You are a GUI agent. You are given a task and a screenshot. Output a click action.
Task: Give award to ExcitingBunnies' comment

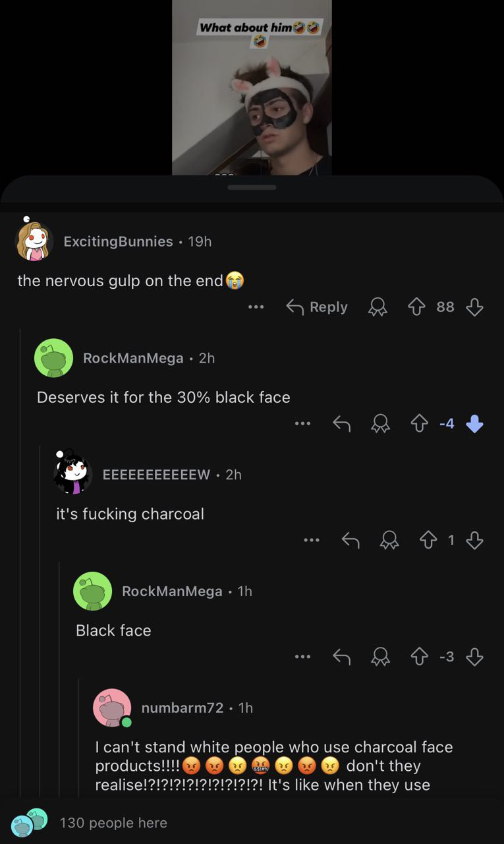(x=378, y=307)
